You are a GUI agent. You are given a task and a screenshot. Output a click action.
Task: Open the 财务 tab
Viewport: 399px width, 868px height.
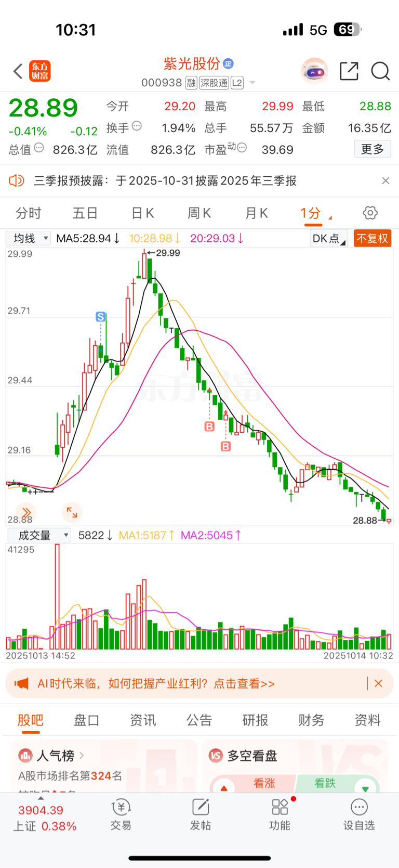[311, 720]
